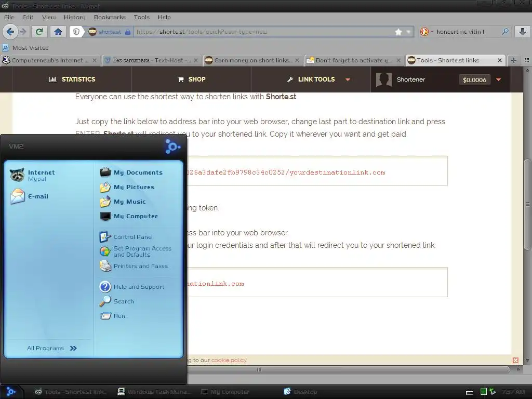
Task: Open Control Panel from start menu
Action: [x=127, y=237]
